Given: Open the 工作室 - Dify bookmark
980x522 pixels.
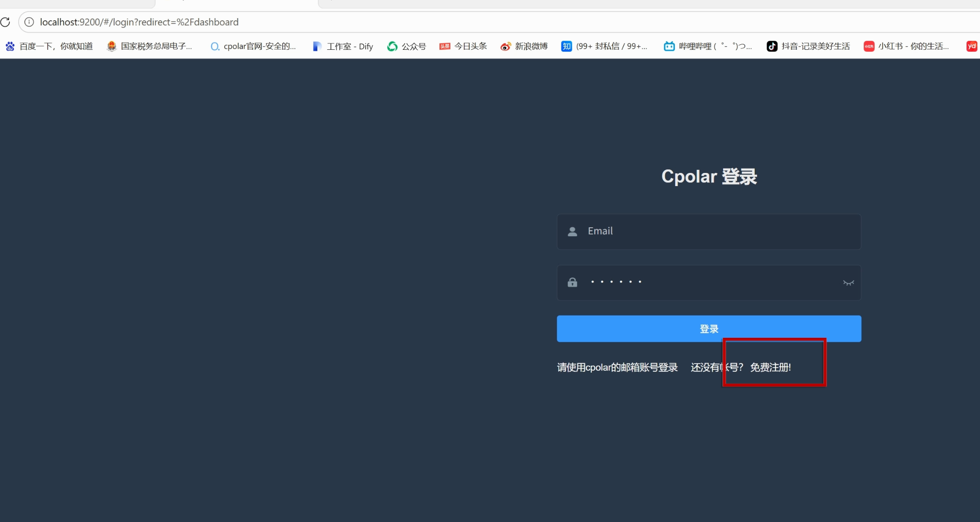Looking at the screenshot, I should pyautogui.click(x=343, y=46).
